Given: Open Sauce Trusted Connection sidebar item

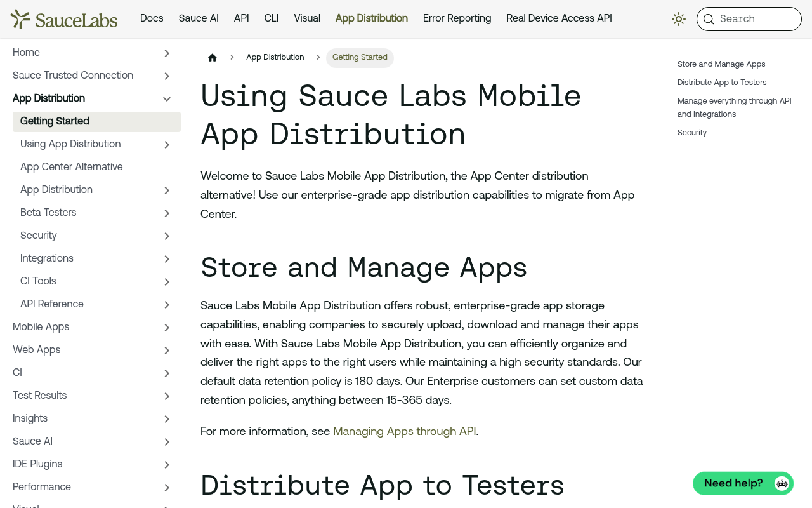Looking at the screenshot, I should pos(73,76).
